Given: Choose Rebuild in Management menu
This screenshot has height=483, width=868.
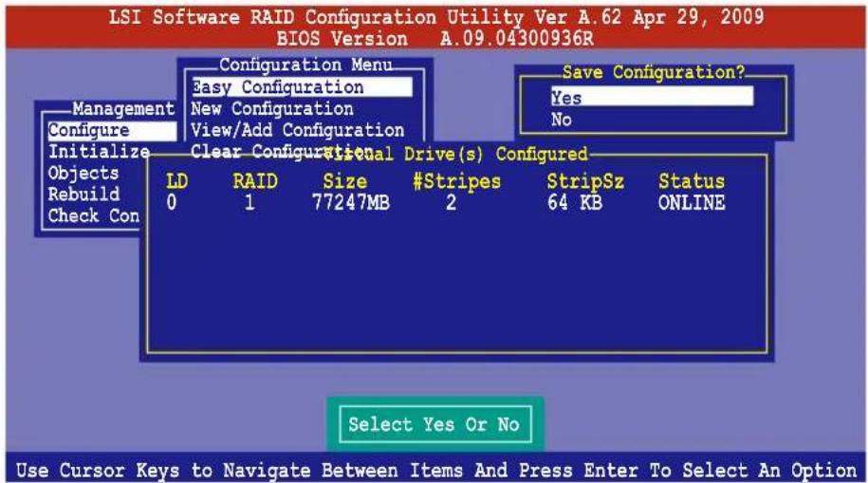Looking at the screenshot, I should tap(83, 194).
